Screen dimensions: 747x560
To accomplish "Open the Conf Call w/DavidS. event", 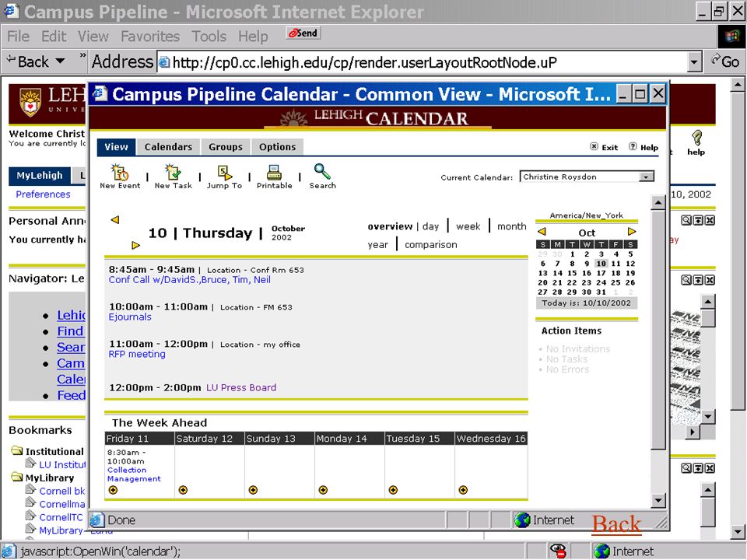I will click(x=190, y=280).
